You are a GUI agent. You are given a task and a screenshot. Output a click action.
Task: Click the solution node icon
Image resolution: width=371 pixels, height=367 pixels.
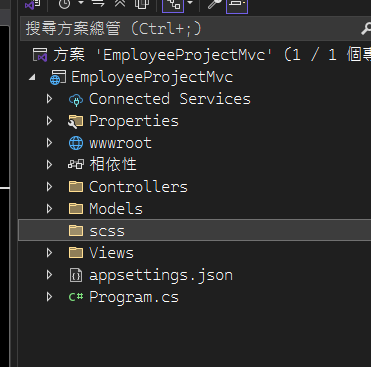(x=40, y=54)
